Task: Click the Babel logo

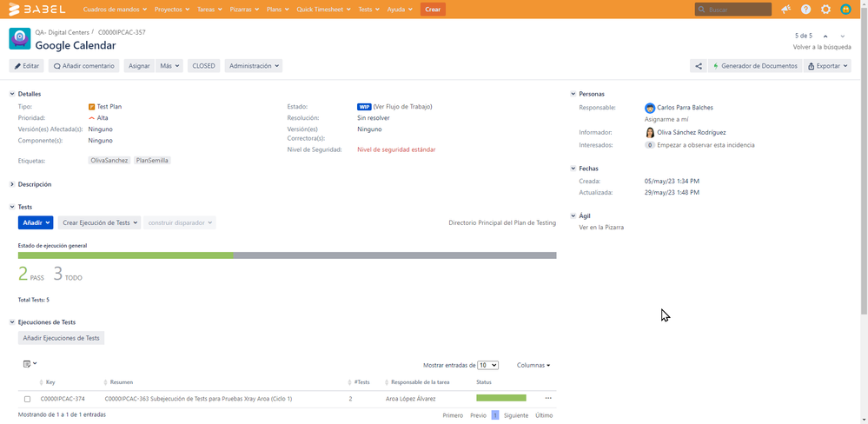Action: 37,10
